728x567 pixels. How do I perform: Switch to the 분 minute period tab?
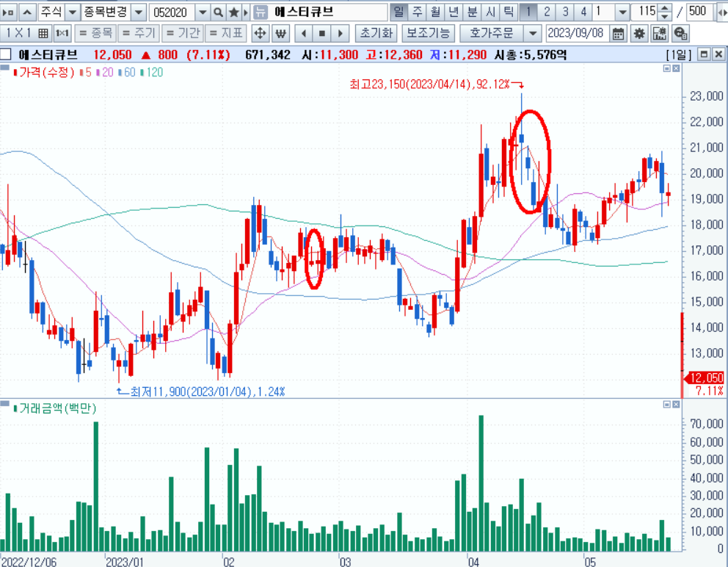(x=472, y=12)
